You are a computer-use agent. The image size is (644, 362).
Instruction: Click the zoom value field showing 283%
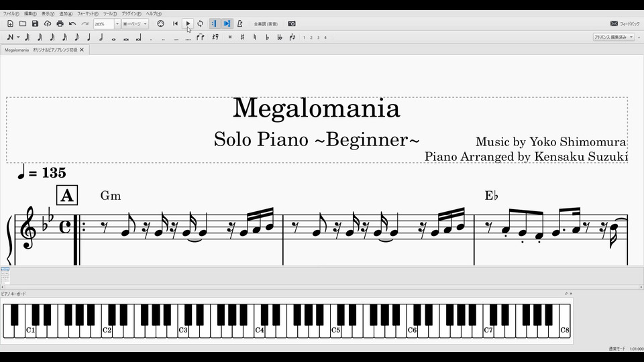[103, 24]
